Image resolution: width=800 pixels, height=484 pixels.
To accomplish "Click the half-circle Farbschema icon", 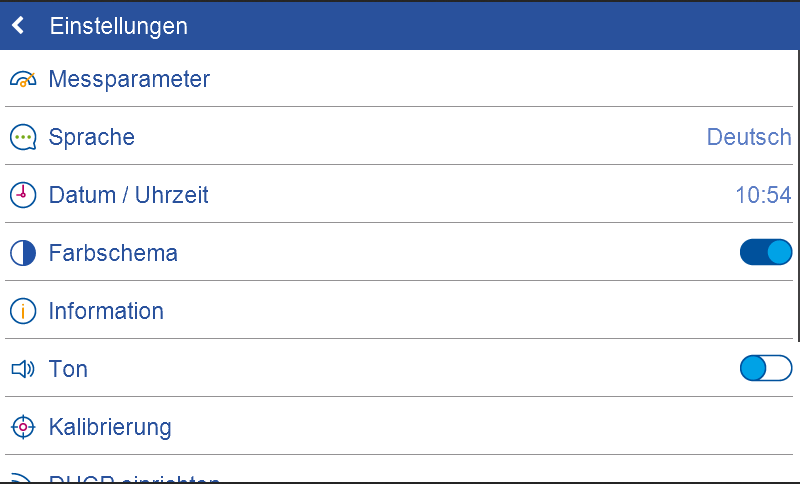I will coord(23,253).
